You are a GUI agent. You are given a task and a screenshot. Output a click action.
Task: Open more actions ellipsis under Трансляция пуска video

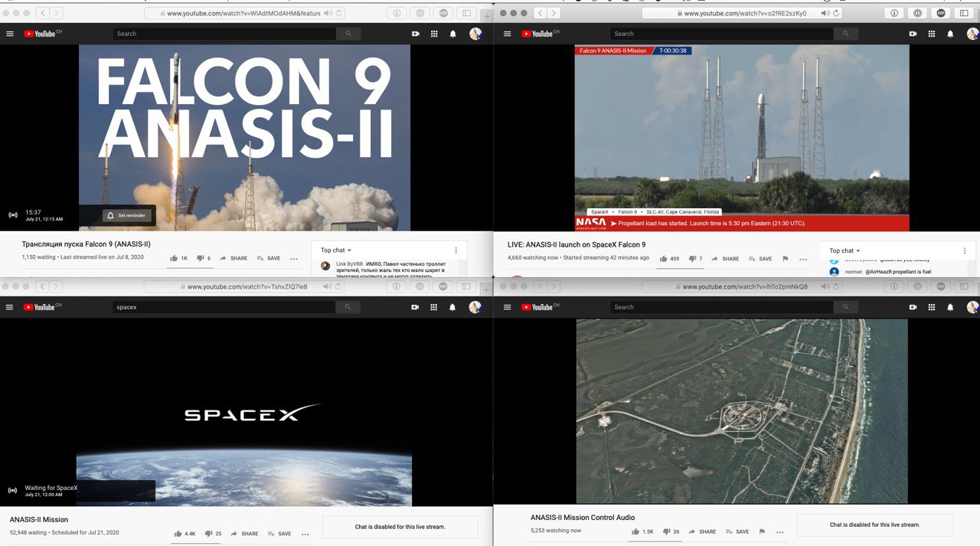coord(293,259)
